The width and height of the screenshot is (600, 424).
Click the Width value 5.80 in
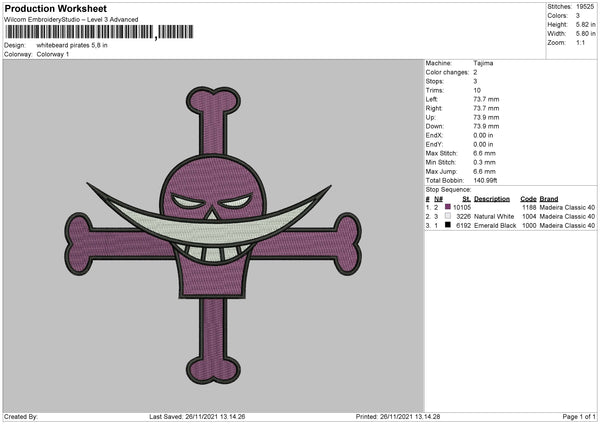(x=585, y=34)
